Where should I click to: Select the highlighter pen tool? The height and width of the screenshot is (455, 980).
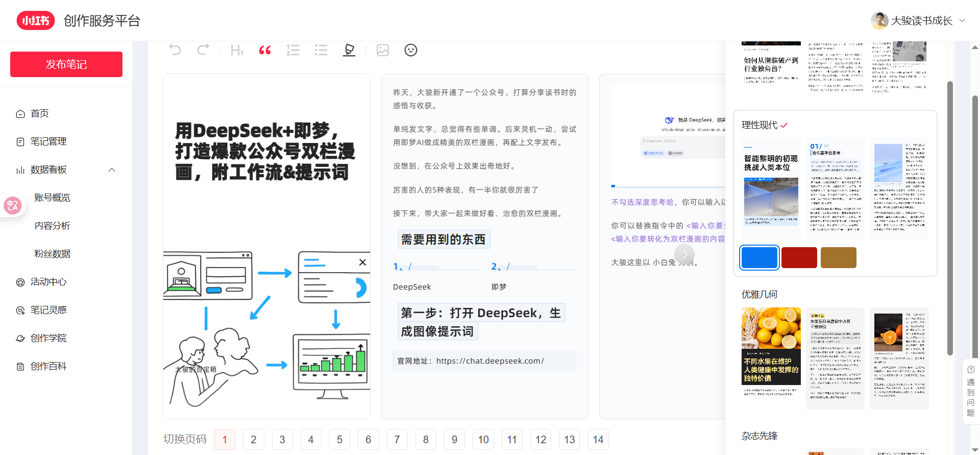pyautogui.click(x=349, y=50)
